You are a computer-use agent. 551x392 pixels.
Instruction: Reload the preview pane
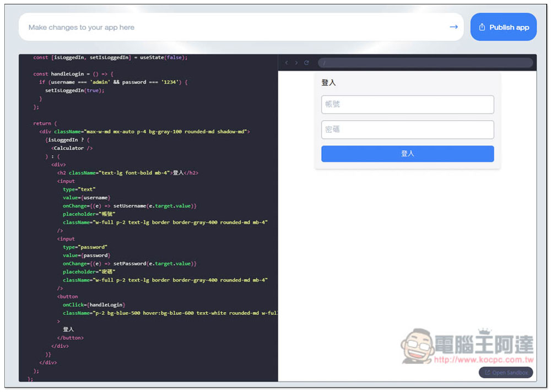click(x=306, y=63)
